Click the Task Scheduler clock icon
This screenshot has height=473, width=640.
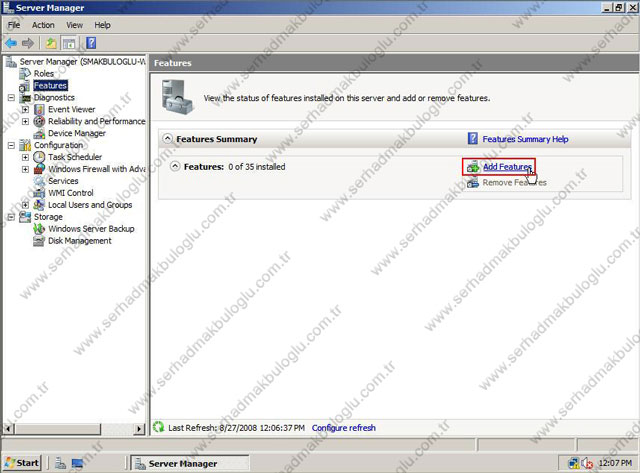pos(39,157)
